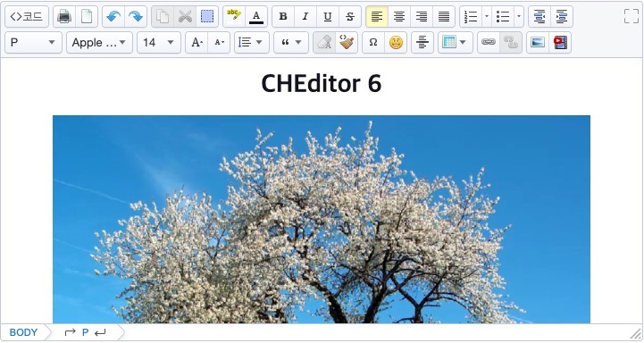Click the Print icon
Image resolution: width=644 pixels, height=343 pixels.
pyautogui.click(x=64, y=16)
